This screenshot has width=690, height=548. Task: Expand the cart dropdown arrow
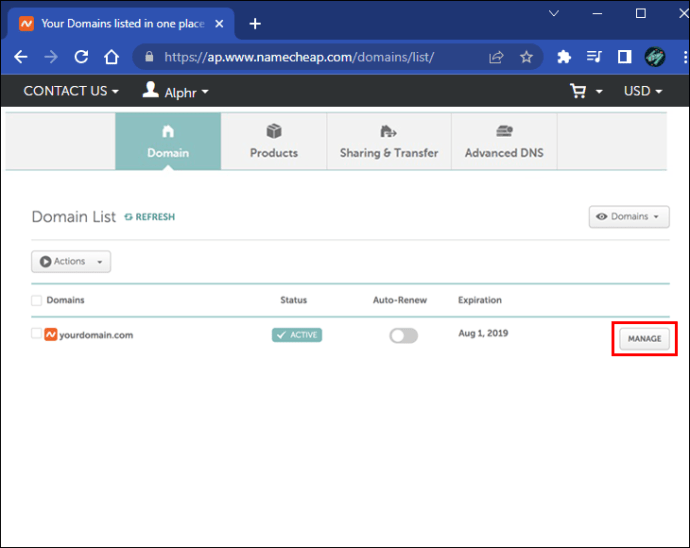coord(599,92)
